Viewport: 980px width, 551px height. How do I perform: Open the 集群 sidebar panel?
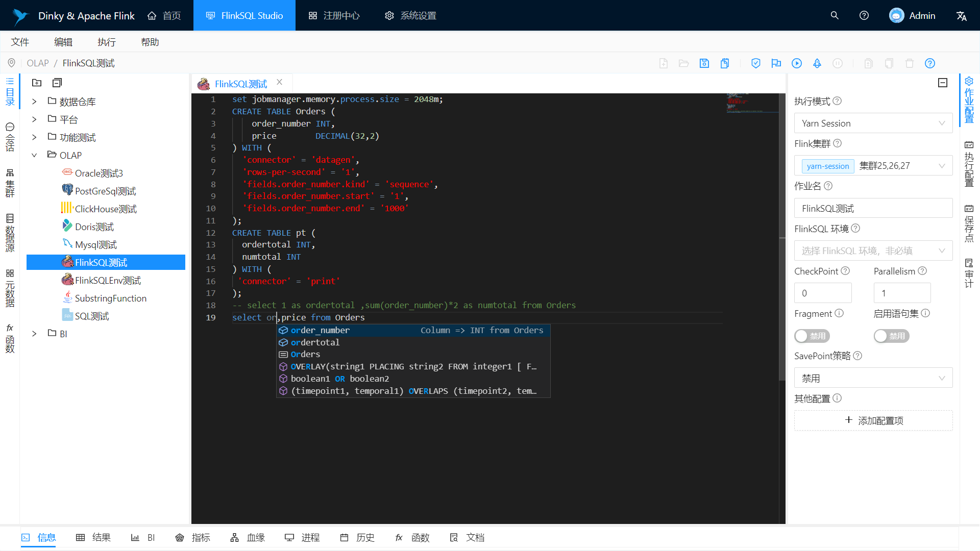(10, 183)
